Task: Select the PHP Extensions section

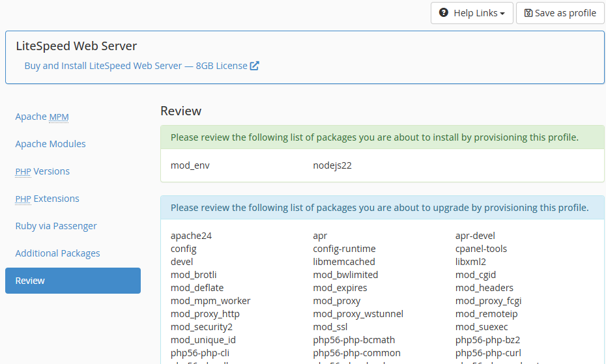Action: pyautogui.click(x=47, y=199)
